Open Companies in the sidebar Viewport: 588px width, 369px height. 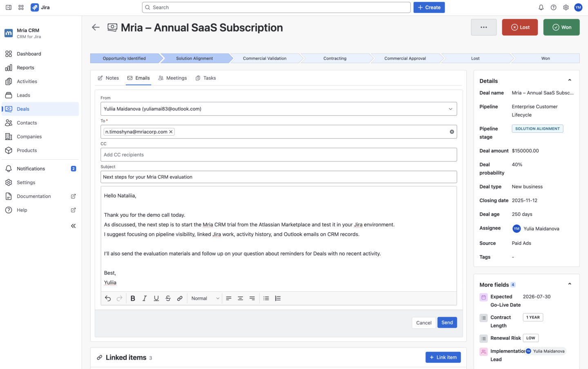click(40, 136)
